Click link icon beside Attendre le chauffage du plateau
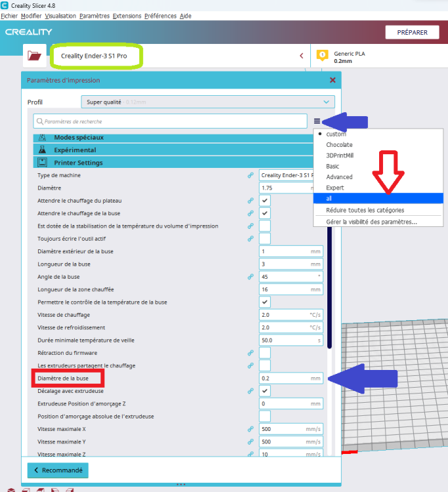 point(251,201)
